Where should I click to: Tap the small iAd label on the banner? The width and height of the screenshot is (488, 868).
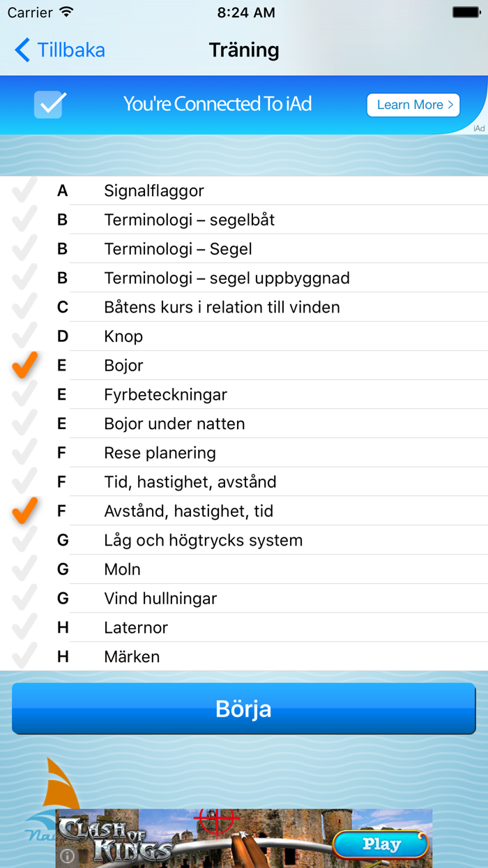pos(478,128)
